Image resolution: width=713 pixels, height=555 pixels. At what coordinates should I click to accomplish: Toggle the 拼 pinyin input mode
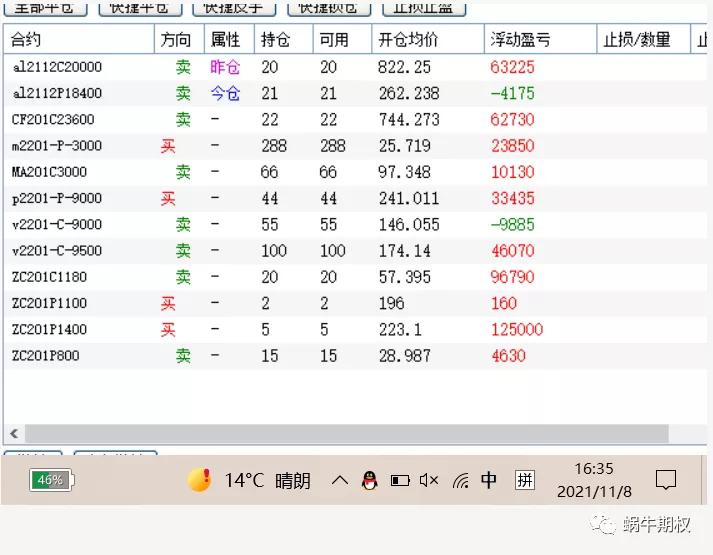tap(525, 481)
